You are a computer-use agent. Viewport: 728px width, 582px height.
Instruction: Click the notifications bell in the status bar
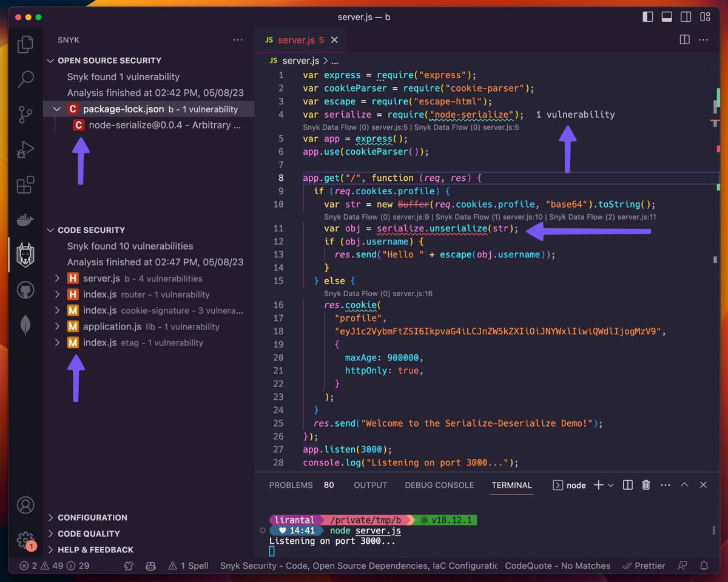point(703,566)
